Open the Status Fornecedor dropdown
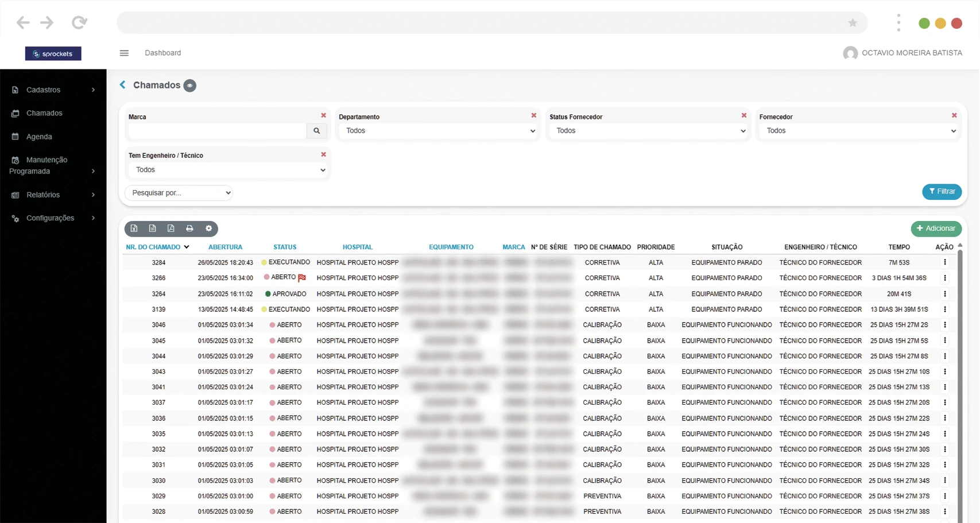Image resolution: width=980 pixels, height=523 pixels. coord(648,131)
